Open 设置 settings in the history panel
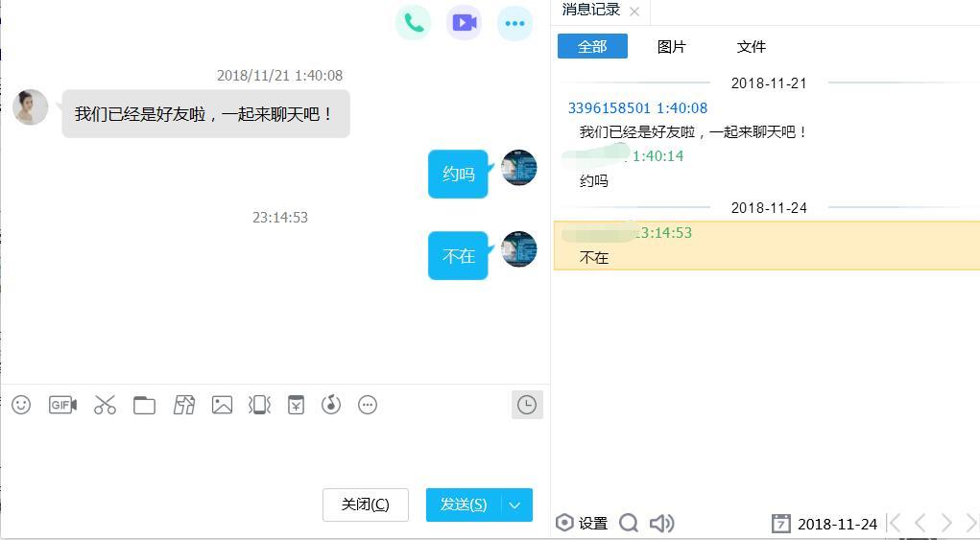 582,523
